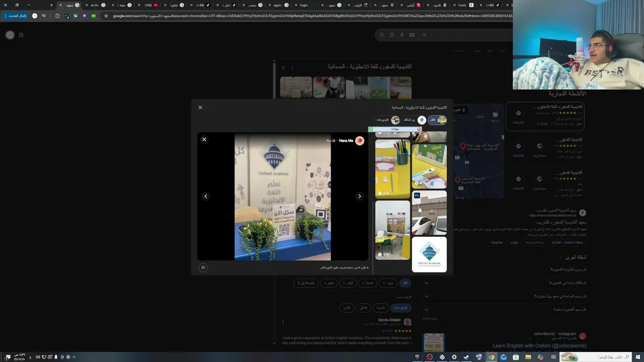Close the photo gallery dialog
644x362 pixels.
tap(200, 107)
